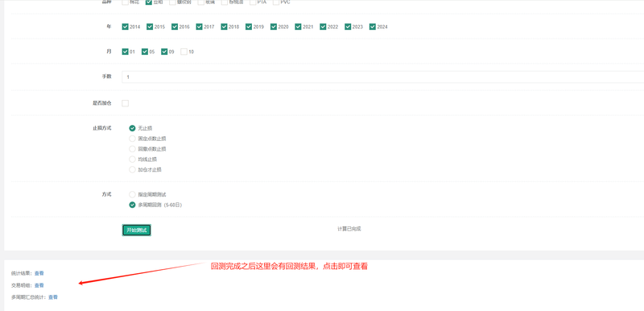This screenshot has width=644, height=311.
Task: Check the PVC variety checkbox
Action: pos(276,2)
